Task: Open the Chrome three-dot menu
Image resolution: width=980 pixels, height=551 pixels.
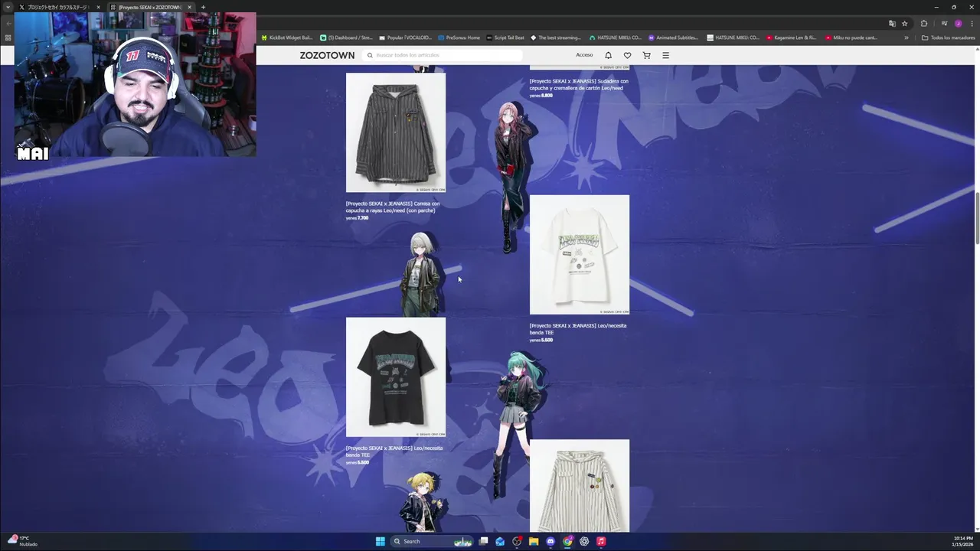Action: coord(972,24)
